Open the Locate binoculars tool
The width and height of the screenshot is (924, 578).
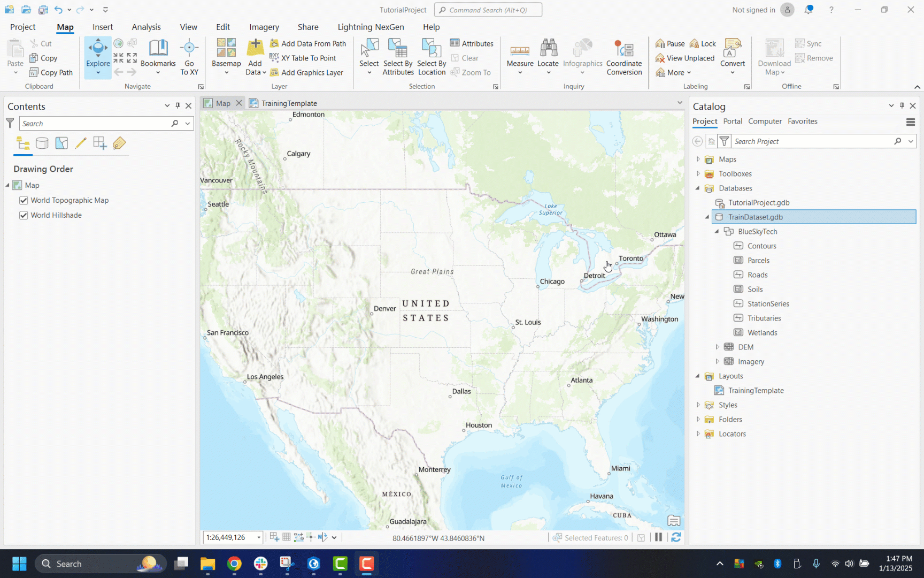548,51
